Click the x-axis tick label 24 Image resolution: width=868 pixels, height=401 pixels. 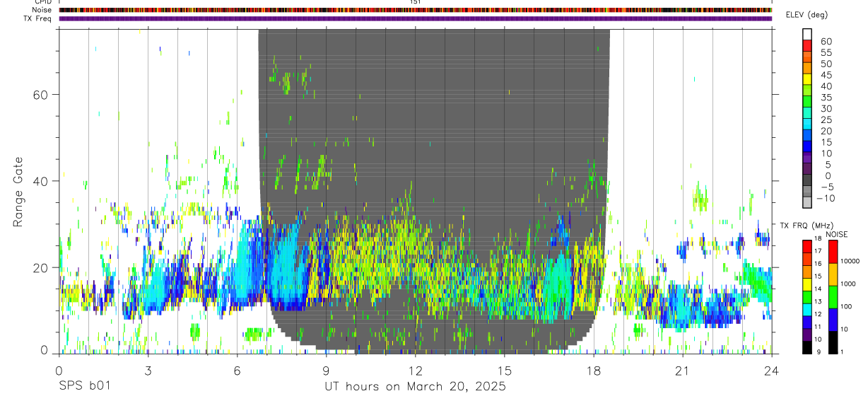click(771, 371)
